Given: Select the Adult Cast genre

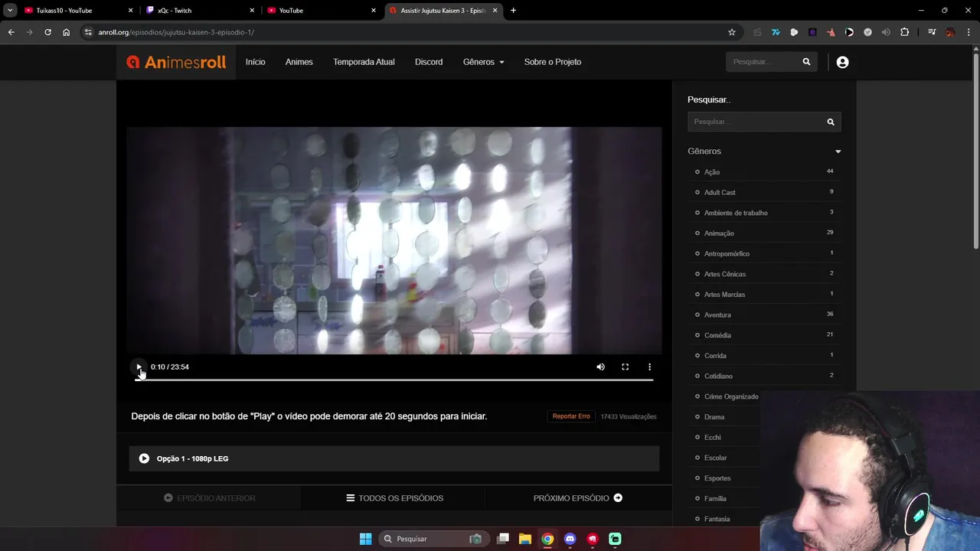Looking at the screenshot, I should tap(720, 193).
